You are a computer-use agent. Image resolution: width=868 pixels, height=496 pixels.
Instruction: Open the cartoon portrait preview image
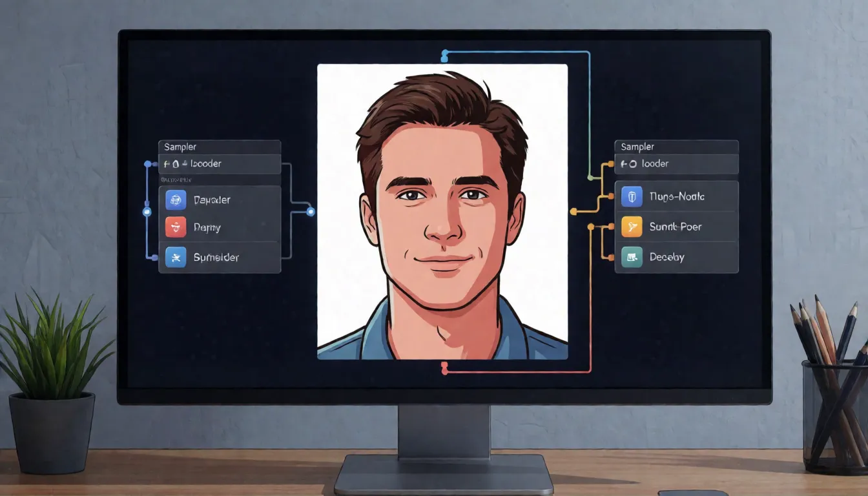pos(442,211)
